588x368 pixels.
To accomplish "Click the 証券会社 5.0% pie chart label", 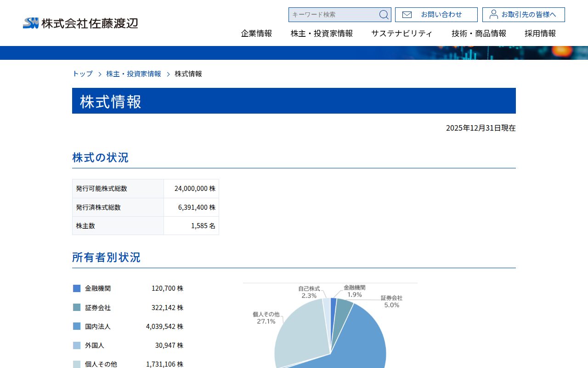I will [391, 301].
